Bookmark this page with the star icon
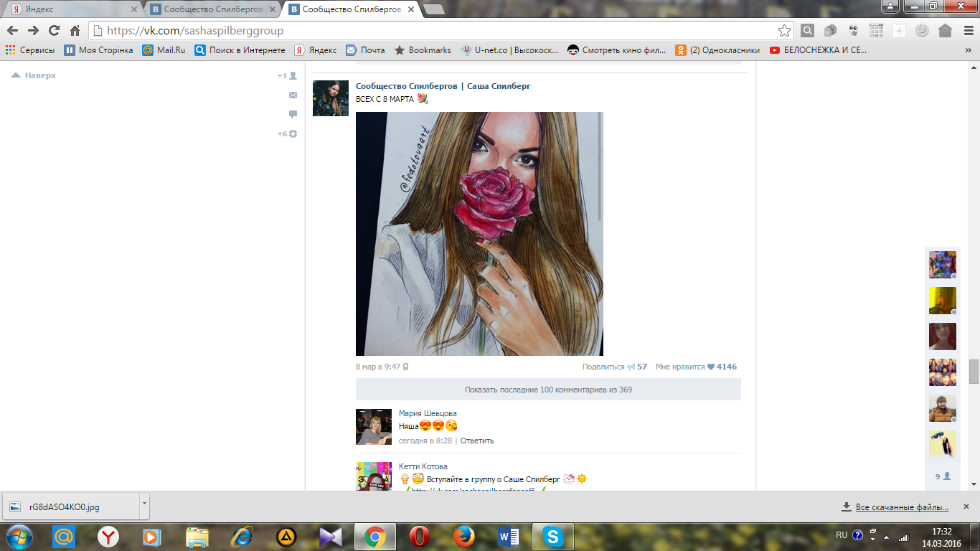 [784, 31]
